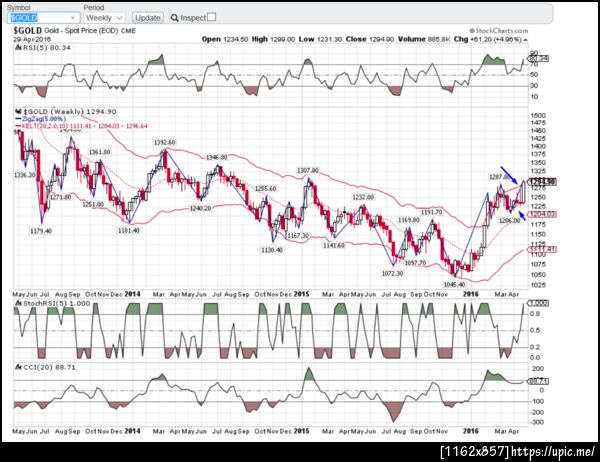The height and width of the screenshot is (462, 600).
Task: Click the Gold - Spot Price (EOD) CME subtitle
Action: coord(90,31)
